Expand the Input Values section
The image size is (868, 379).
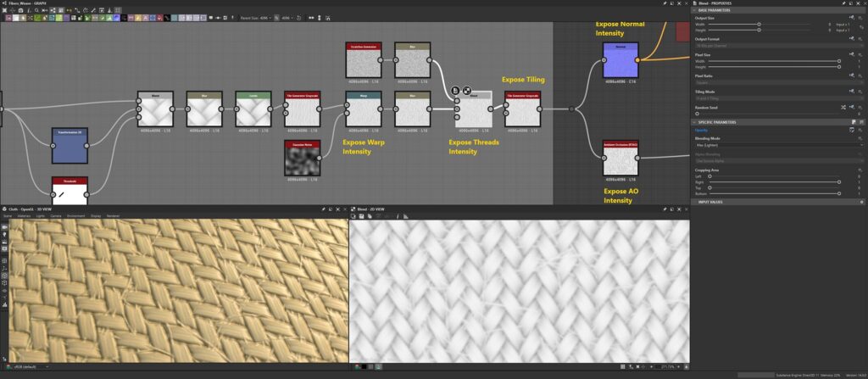click(694, 203)
